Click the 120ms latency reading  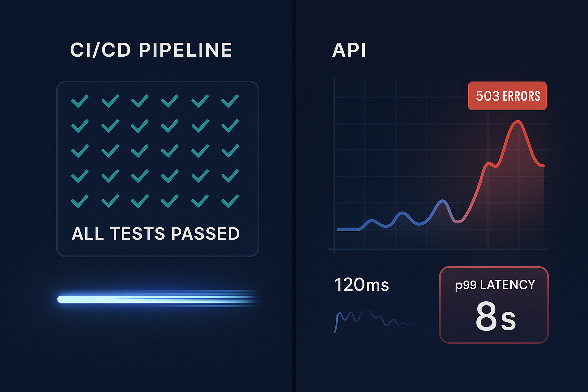[x=362, y=285]
